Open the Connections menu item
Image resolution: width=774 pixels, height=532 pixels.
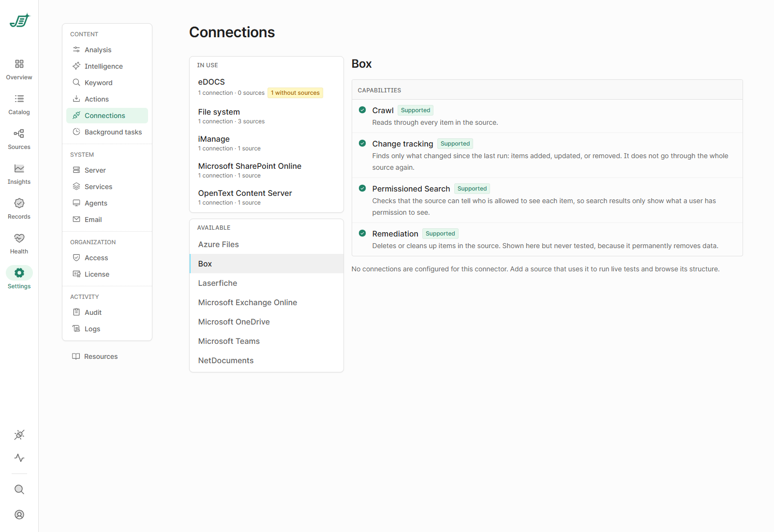[107, 116]
